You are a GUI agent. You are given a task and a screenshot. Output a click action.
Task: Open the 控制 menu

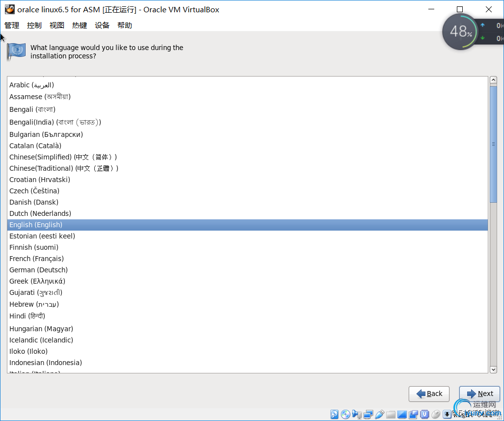34,26
